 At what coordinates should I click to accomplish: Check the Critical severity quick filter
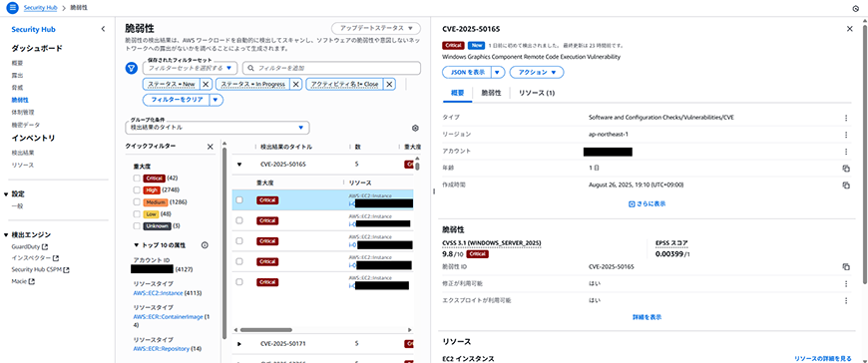(x=137, y=179)
